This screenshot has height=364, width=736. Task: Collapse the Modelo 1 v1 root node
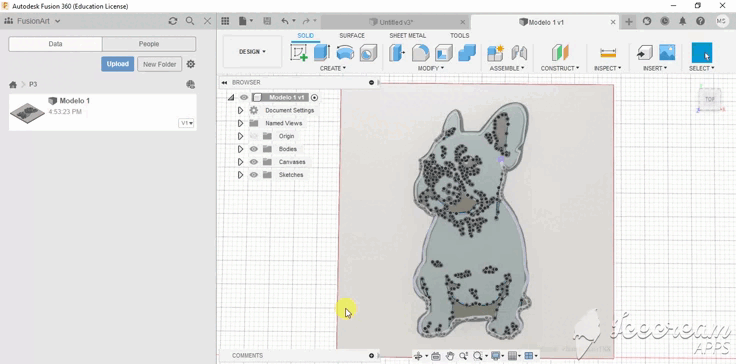pyautogui.click(x=230, y=98)
